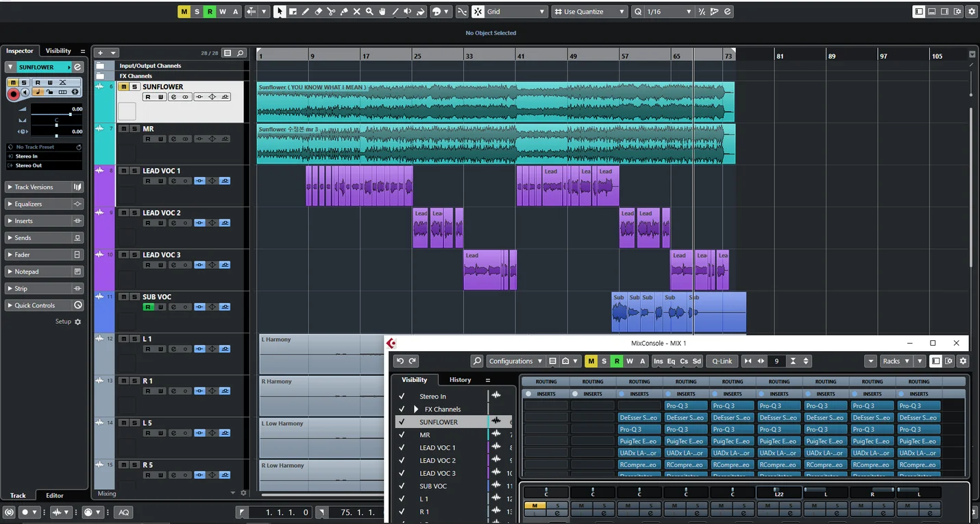The width and height of the screenshot is (980, 524).
Task: Open SUNFLOWER channel settings in Inspector
Action: click(77, 67)
